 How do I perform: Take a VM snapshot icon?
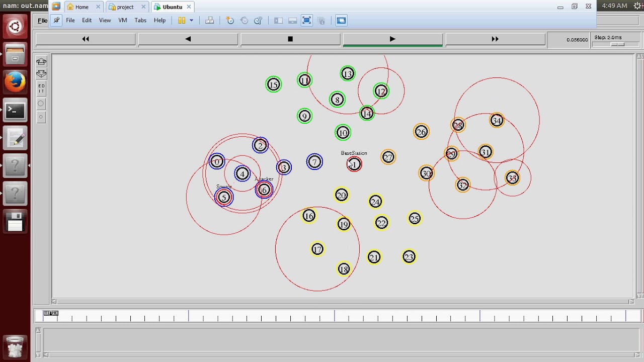[x=230, y=21]
